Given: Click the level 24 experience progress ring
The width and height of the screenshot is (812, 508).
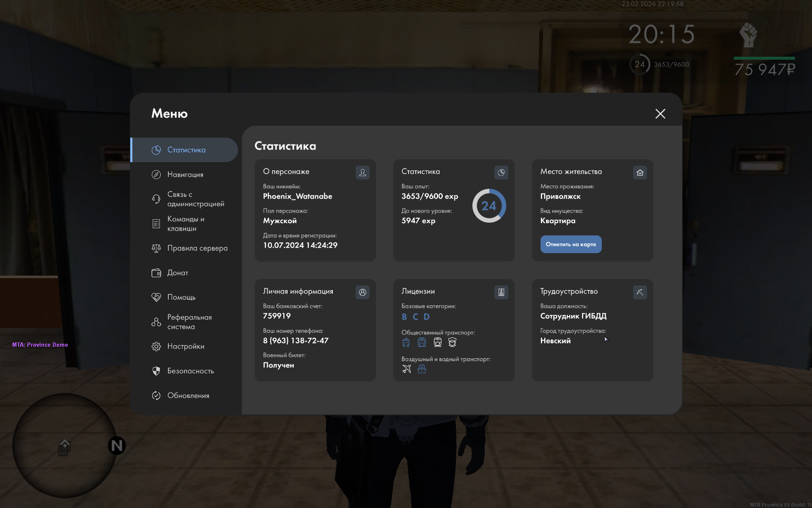Looking at the screenshot, I should [489, 206].
